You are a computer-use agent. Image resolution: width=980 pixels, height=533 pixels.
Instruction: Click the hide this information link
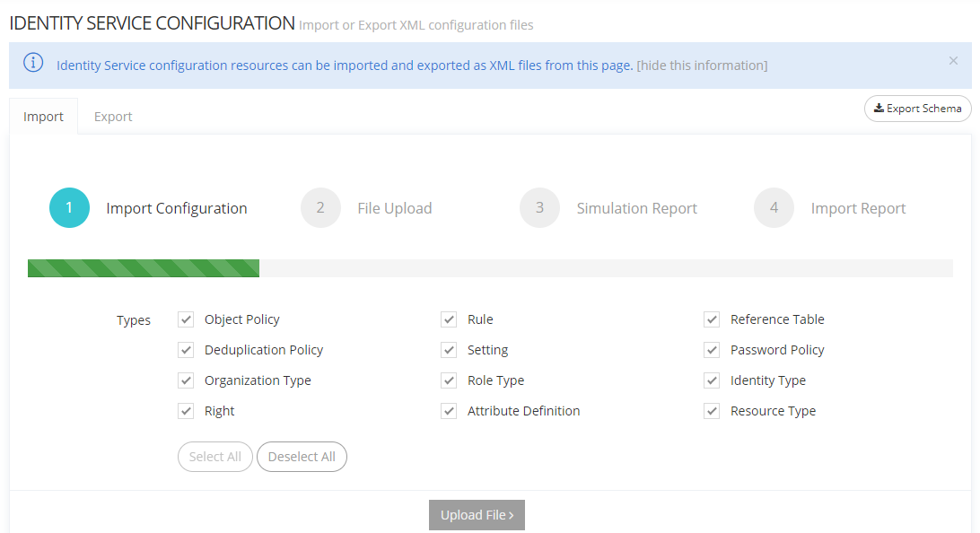[702, 66]
